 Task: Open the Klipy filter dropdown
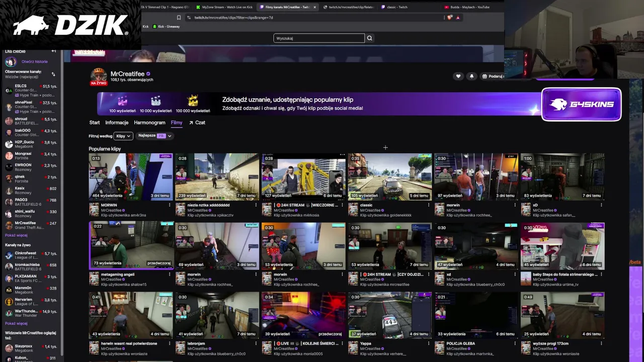click(123, 136)
